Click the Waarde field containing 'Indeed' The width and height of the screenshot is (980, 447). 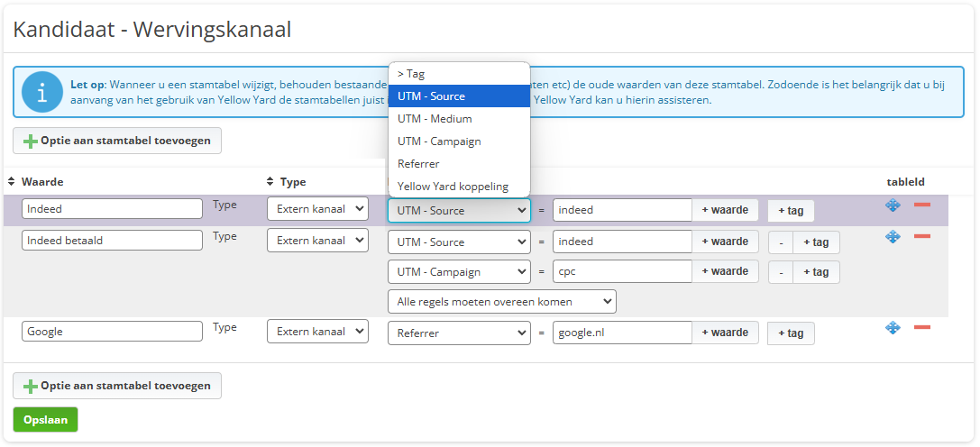pos(112,209)
